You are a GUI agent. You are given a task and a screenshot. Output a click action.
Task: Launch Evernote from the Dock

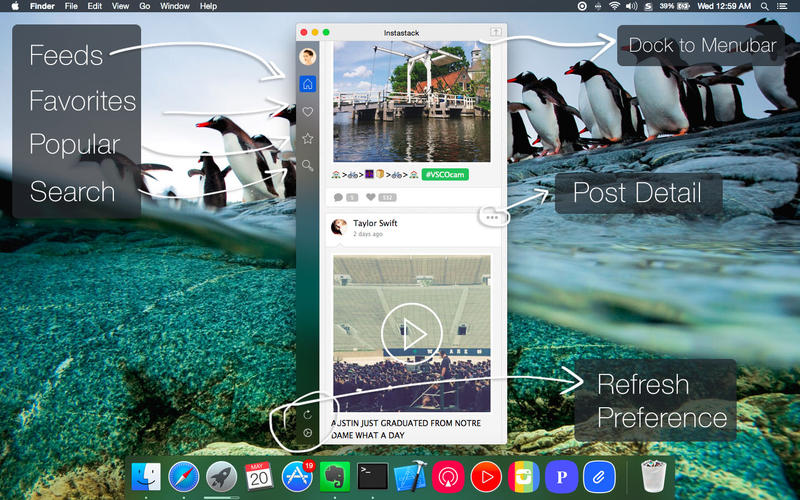[335, 476]
